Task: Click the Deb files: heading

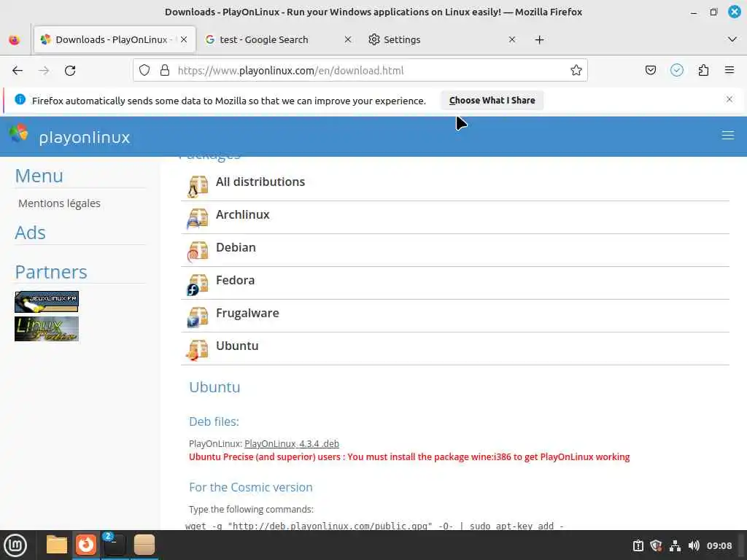Action: [x=214, y=421]
